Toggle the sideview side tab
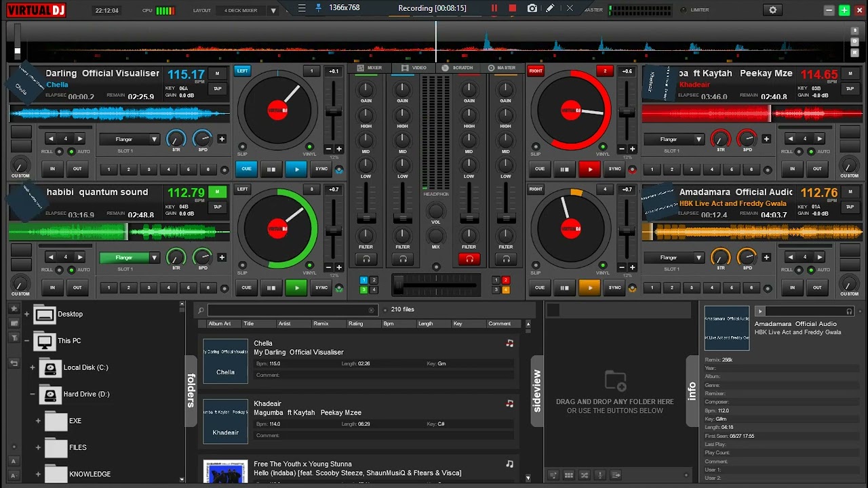The width and height of the screenshot is (868, 488). coord(537,391)
